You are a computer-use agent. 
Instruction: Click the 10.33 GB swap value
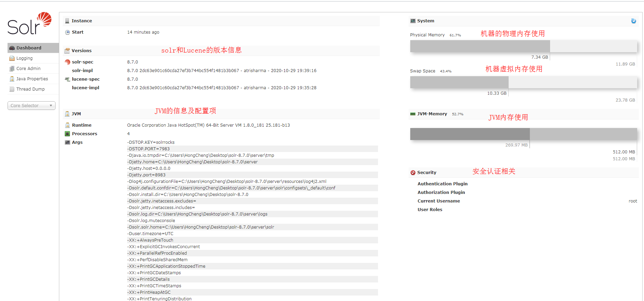click(497, 93)
